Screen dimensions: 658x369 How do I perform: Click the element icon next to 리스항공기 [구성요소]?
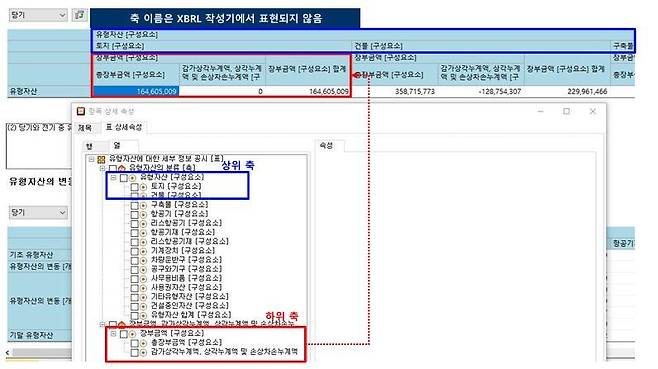coord(144,224)
